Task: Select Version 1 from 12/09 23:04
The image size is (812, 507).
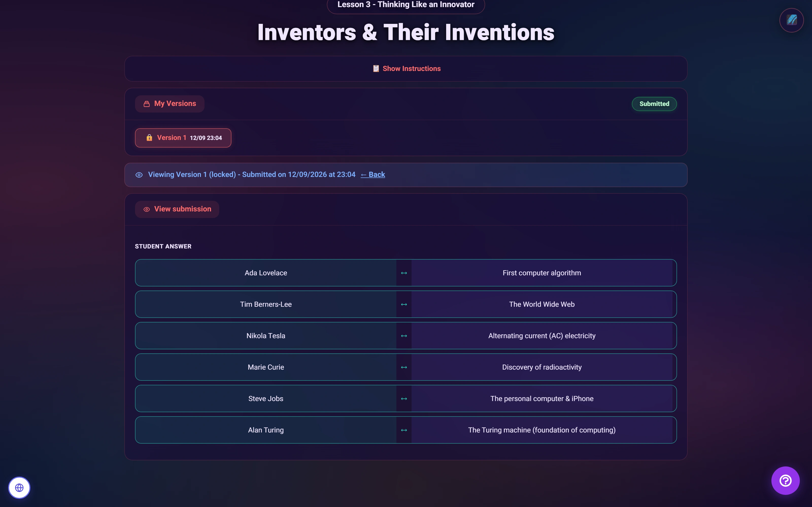Action: pos(183,138)
